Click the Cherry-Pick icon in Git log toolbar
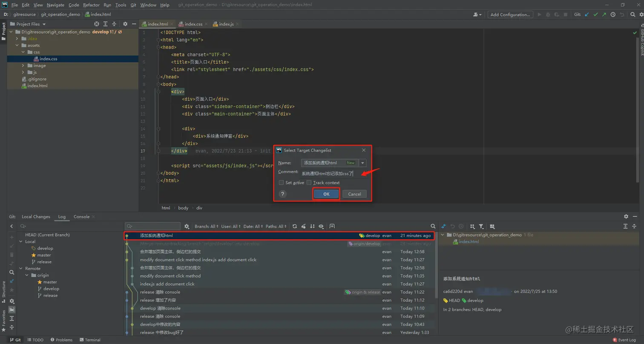644x344 pixels. [x=304, y=226]
